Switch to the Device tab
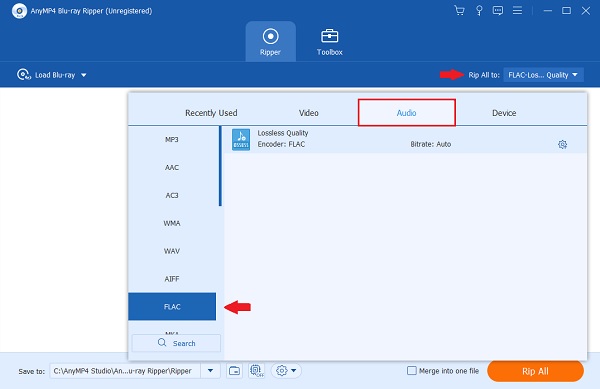Image resolution: width=600 pixels, height=389 pixels. 504,113
